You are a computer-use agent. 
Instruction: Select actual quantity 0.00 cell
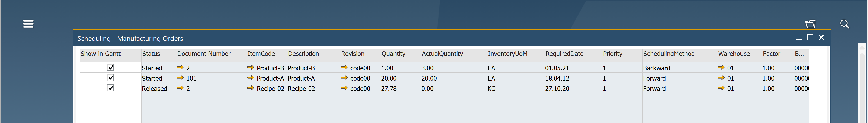tap(454, 88)
